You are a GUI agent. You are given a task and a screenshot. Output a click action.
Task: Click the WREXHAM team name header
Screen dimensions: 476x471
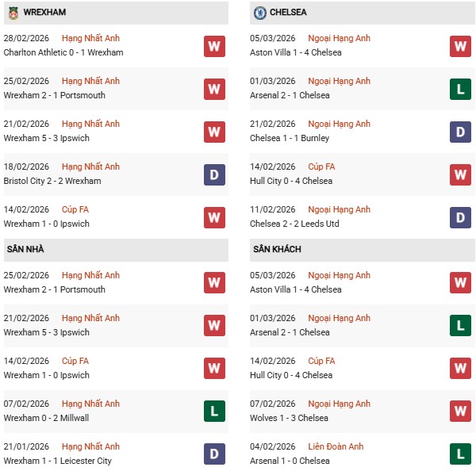click(44, 13)
